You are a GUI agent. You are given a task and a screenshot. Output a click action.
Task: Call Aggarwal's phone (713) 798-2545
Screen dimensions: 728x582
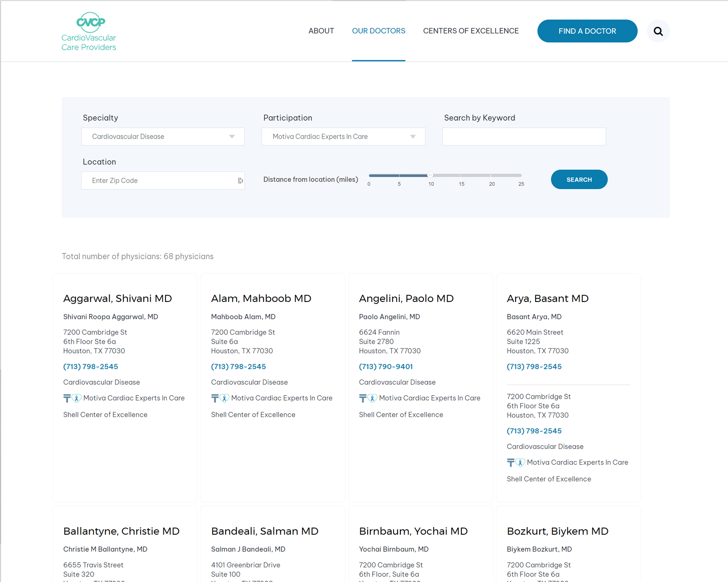91,366
